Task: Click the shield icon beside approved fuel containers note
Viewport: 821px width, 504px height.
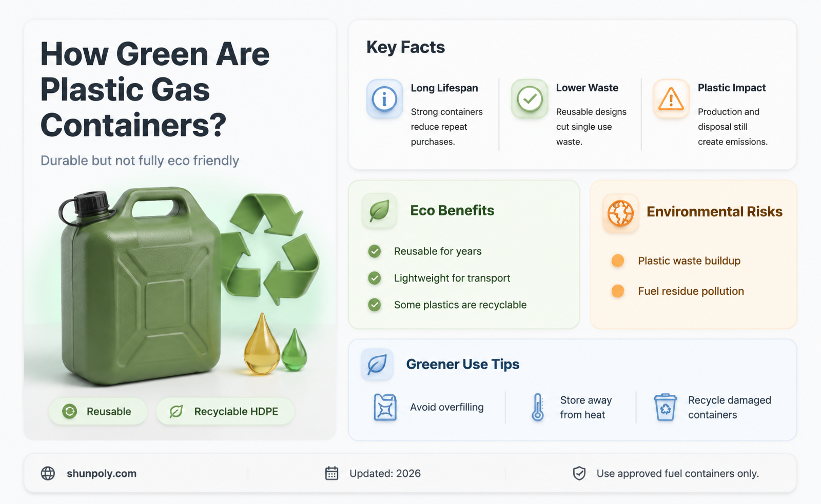Action: pyautogui.click(x=579, y=473)
